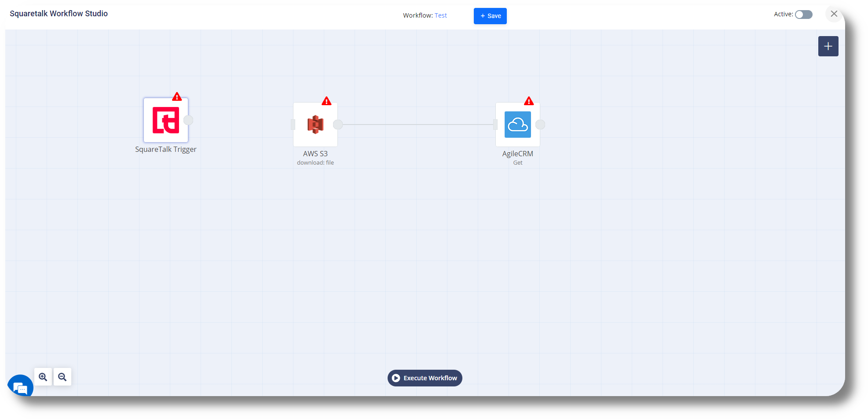The width and height of the screenshot is (868, 419).
Task: Open the AgileCRM node
Action: (x=518, y=125)
